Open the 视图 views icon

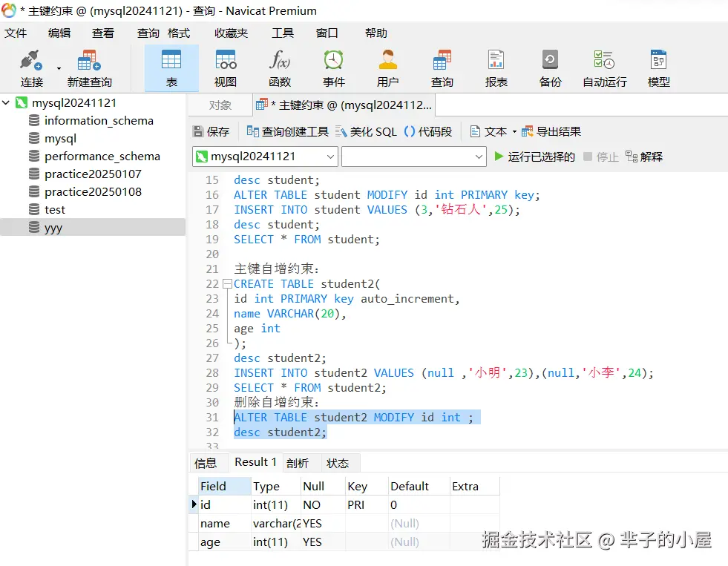pos(226,69)
